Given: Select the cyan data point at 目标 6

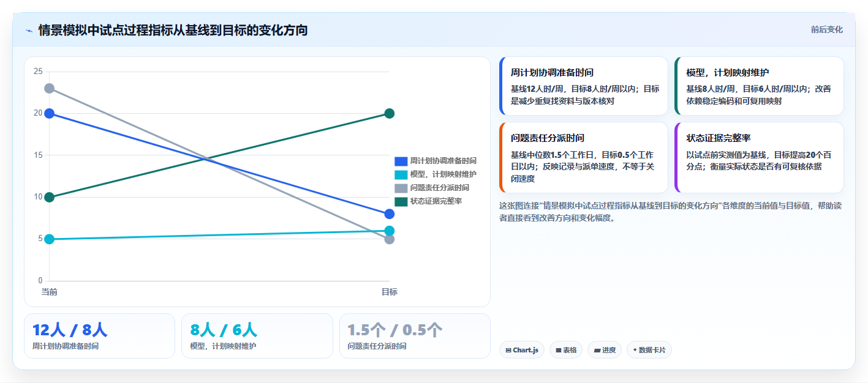Looking at the screenshot, I should [x=389, y=231].
